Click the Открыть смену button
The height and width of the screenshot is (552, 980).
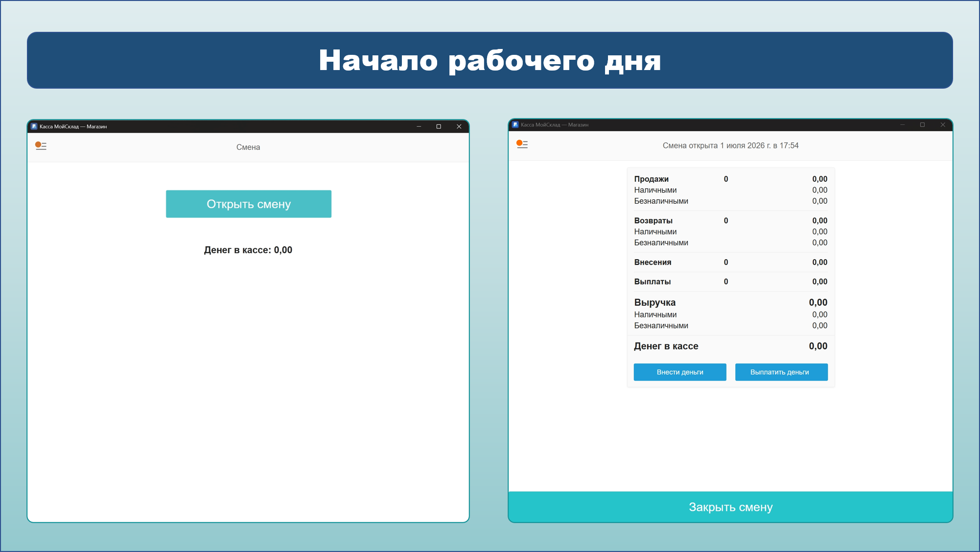(249, 204)
